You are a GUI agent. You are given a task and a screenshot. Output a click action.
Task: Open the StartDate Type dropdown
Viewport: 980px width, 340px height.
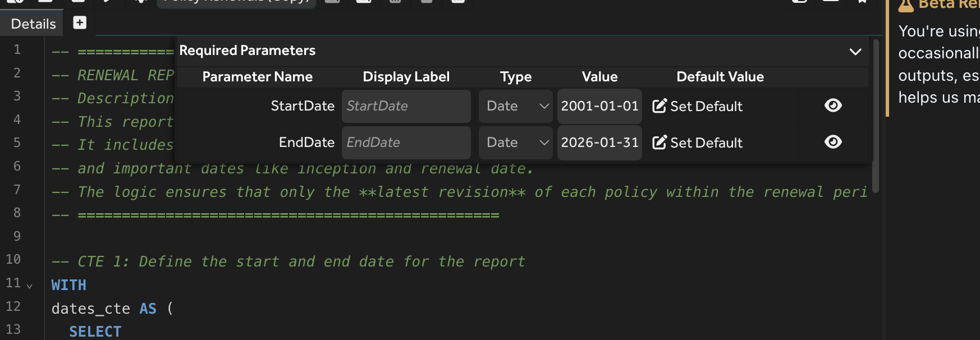515,106
